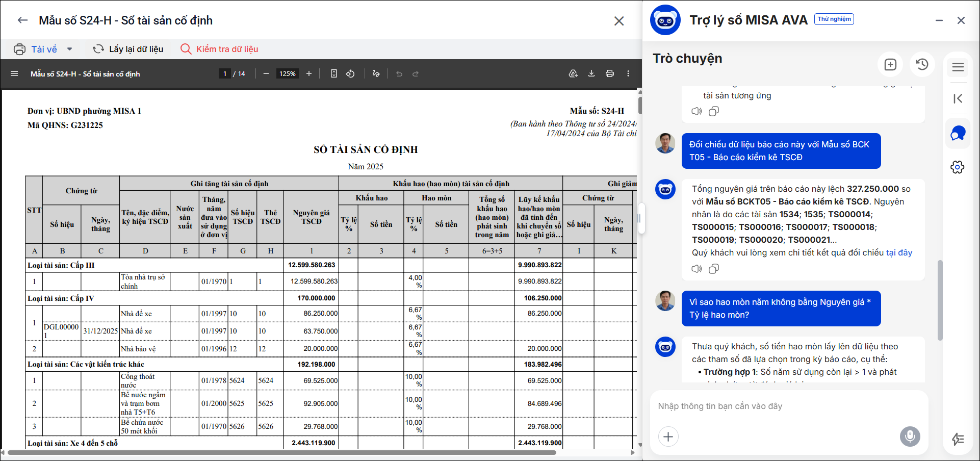Zoom out with the minus button
980x461 pixels.
click(266, 74)
